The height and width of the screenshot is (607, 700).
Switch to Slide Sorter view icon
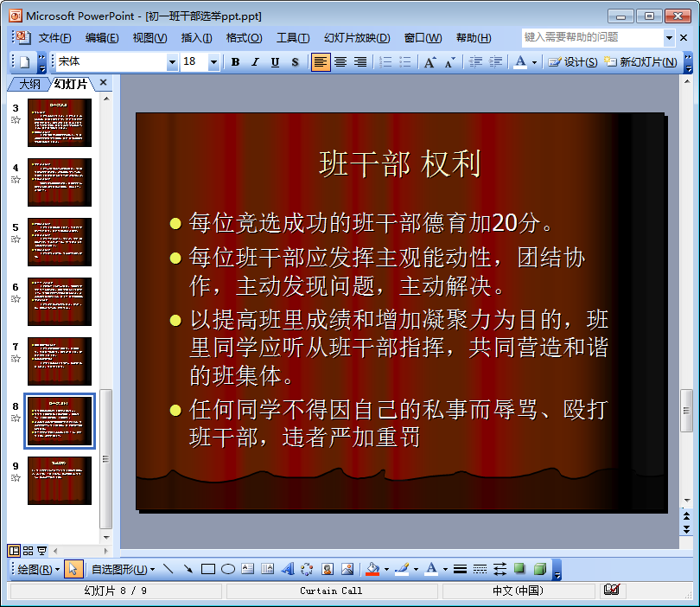(x=29, y=551)
